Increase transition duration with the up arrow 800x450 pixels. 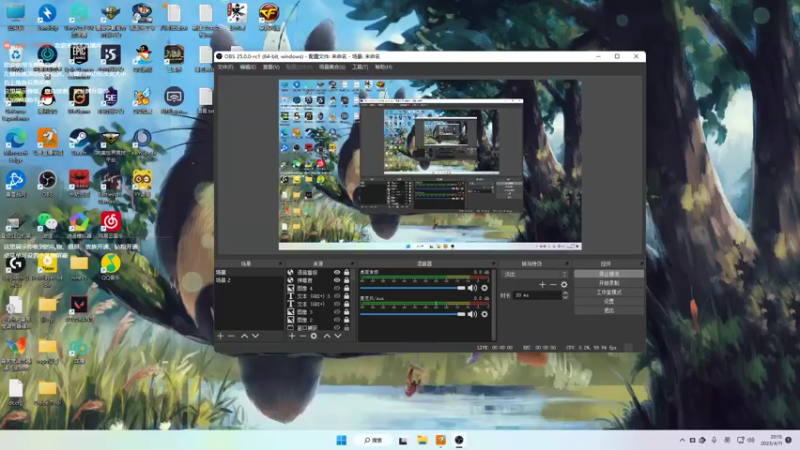click(x=565, y=293)
